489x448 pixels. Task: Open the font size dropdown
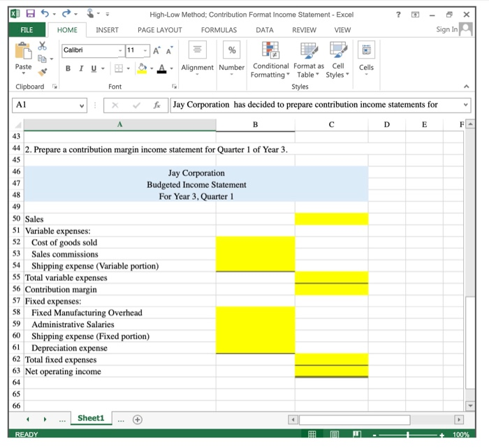[x=145, y=50]
